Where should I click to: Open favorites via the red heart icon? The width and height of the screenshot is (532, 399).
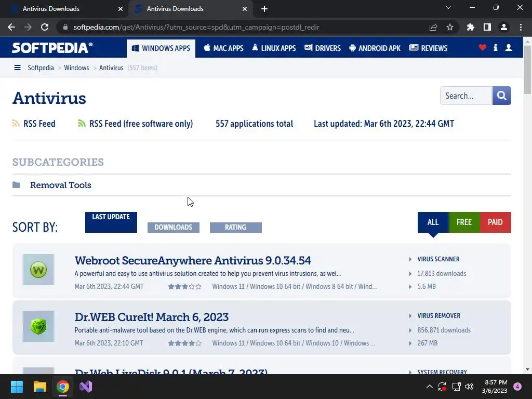[482, 47]
